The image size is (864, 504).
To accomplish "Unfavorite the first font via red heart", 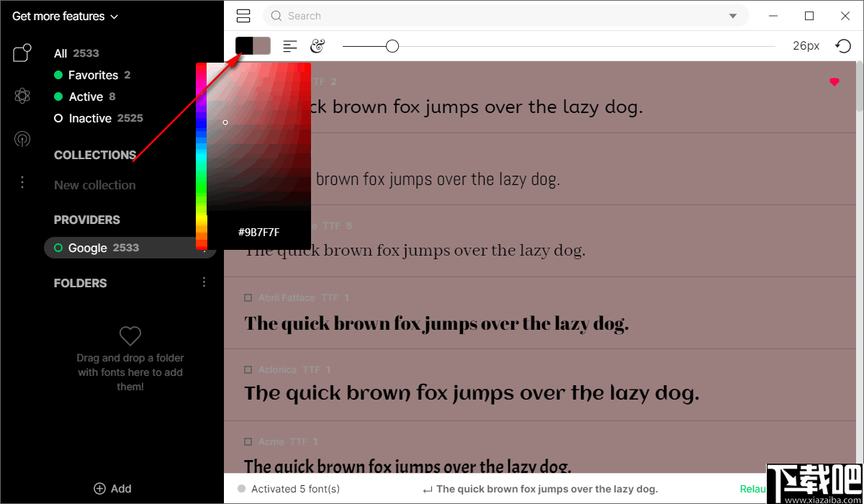I will [x=834, y=82].
